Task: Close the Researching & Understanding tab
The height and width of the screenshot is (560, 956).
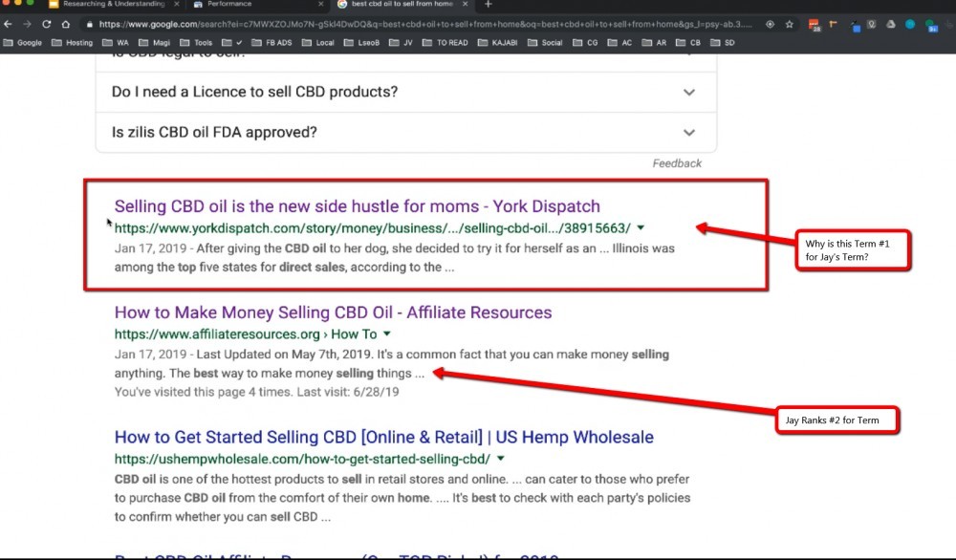Action: (x=177, y=4)
